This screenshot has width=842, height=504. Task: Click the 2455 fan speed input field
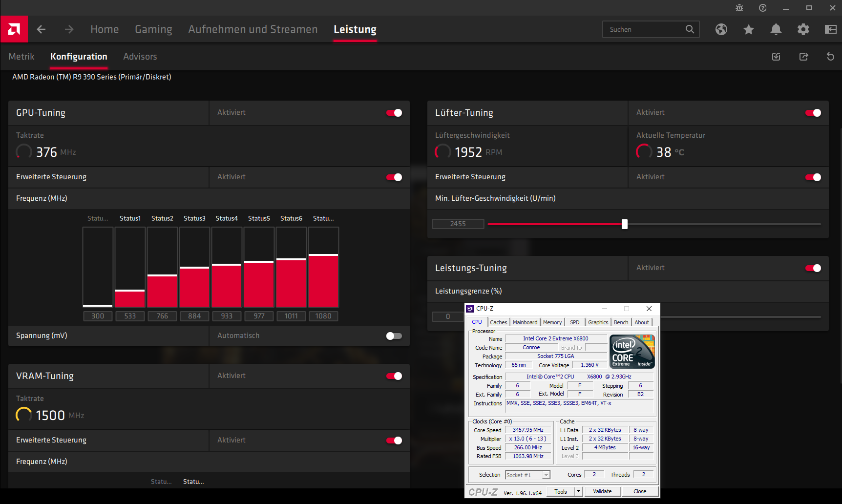coord(458,224)
